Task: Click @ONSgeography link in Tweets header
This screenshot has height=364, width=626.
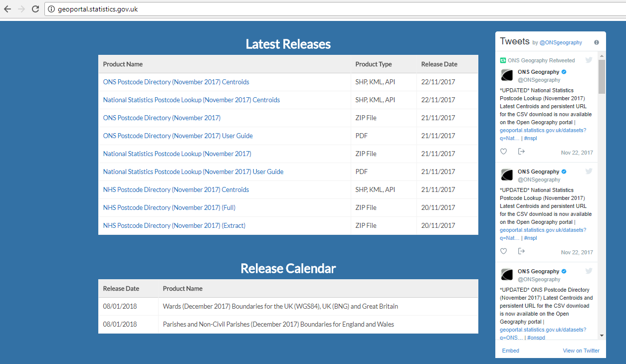Action: pos(561,43)
